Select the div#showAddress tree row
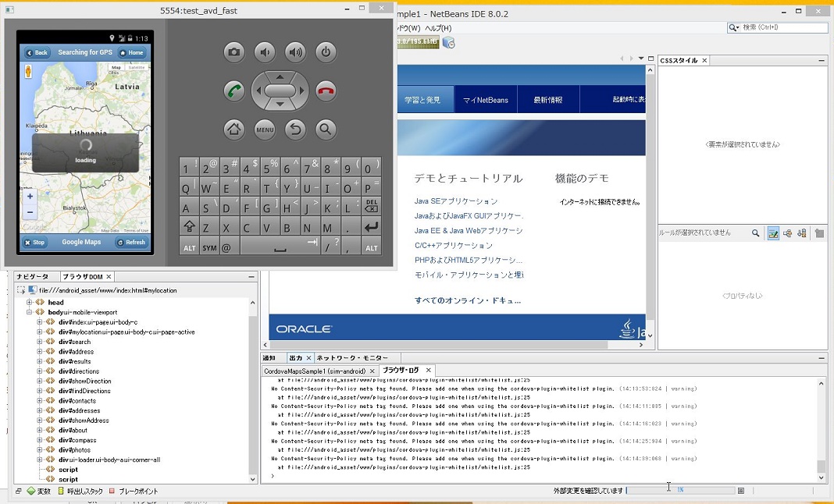The height and width of the screenshot is (504, 834). (84, 420)
